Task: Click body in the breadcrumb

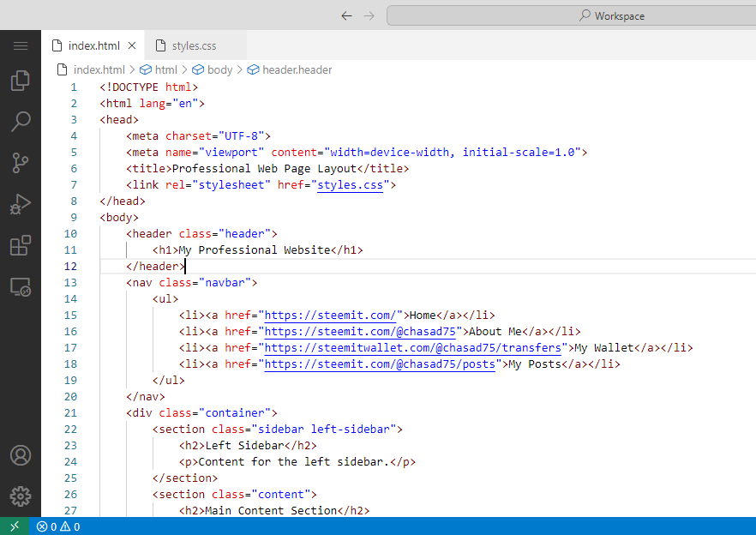Action: tap(219, 70)
